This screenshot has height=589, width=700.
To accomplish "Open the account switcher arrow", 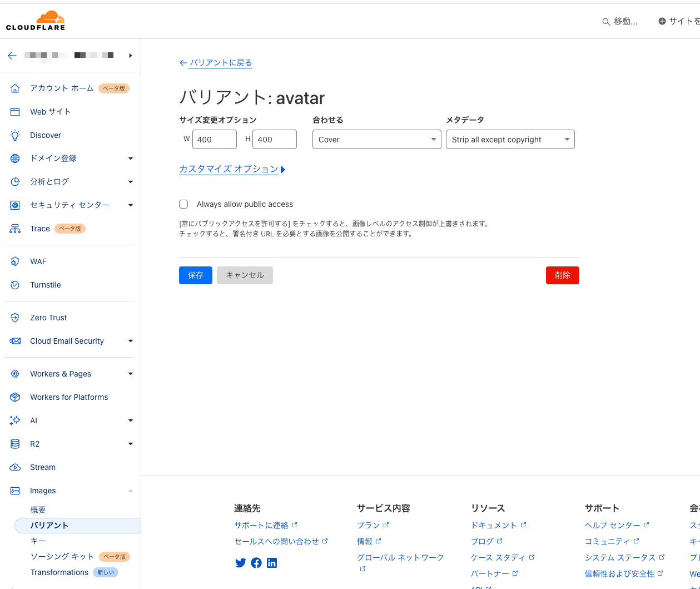I will [131, 56].
